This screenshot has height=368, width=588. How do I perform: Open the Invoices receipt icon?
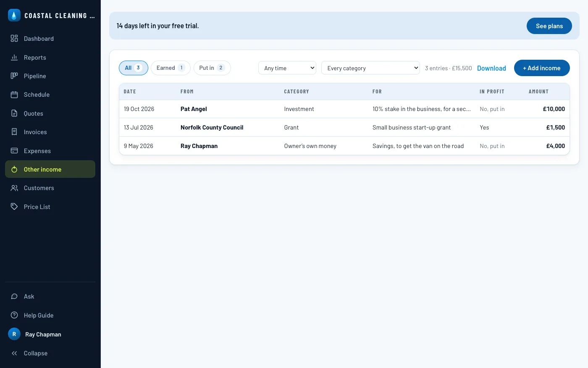pos(14,132)
